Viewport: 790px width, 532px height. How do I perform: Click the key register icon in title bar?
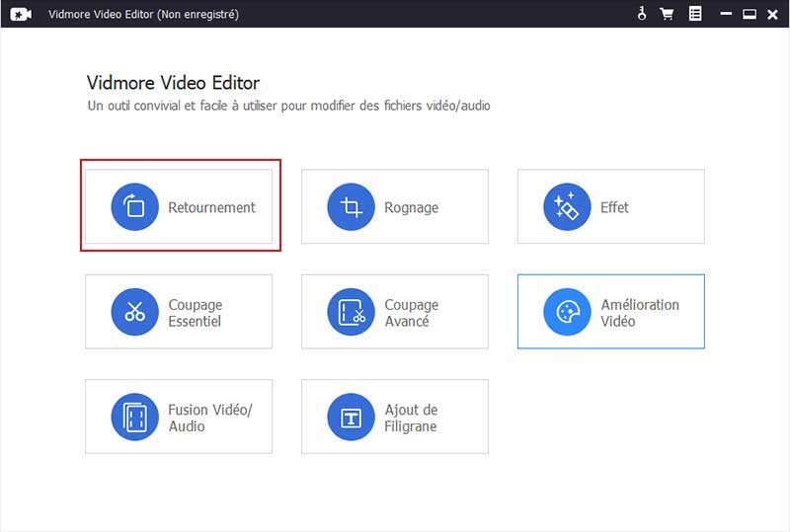click(641, 14)
